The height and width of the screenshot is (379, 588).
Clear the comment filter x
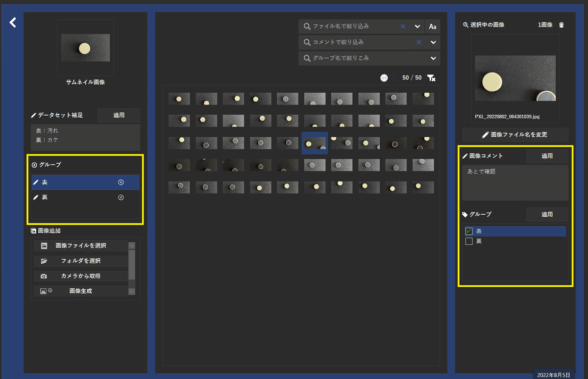click(x=418, y=42)
